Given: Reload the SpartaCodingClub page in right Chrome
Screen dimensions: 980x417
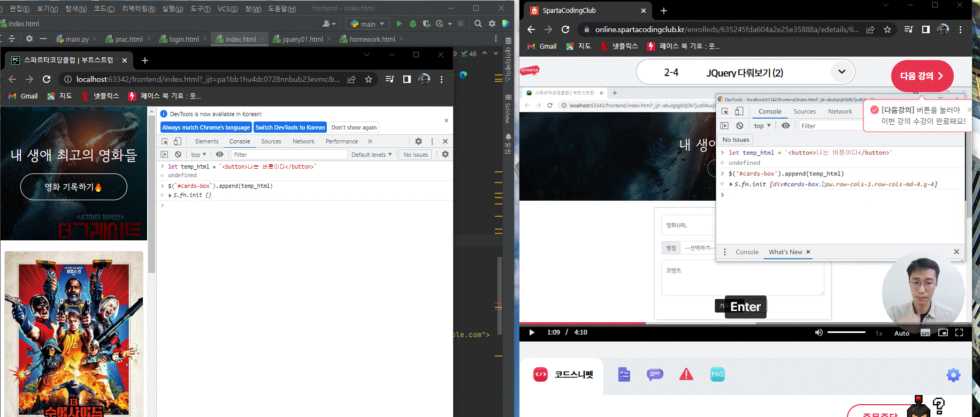Looking at the screenshot, I should click(x=565, y=29).
